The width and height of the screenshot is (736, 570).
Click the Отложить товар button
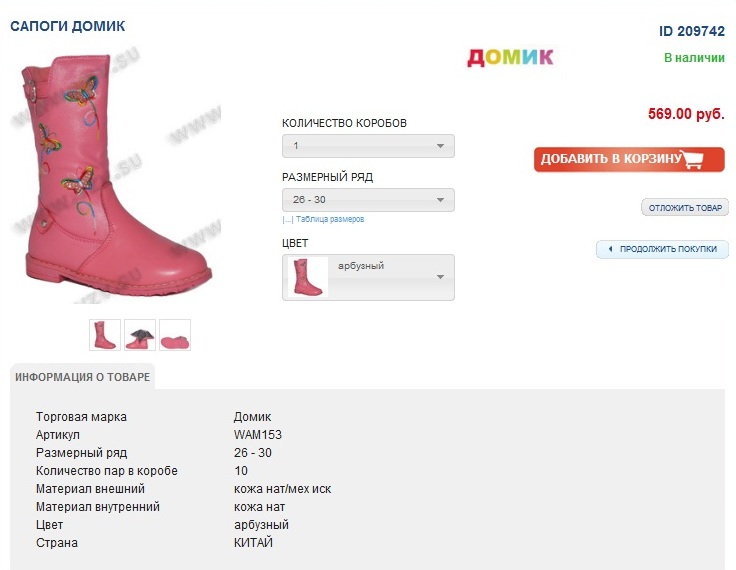[685, 208]
